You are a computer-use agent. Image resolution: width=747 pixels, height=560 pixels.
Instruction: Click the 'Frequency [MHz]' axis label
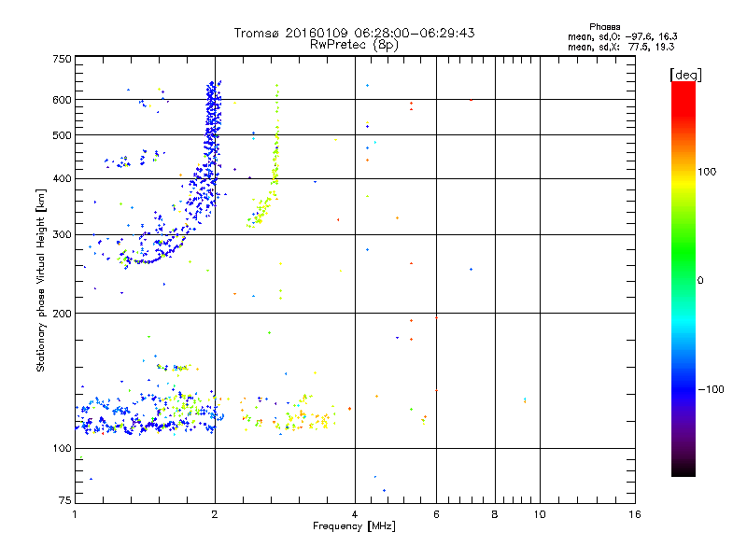click(354, 526)
